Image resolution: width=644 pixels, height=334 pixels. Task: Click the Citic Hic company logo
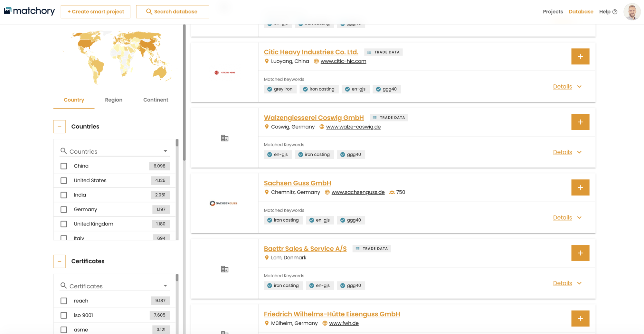coord(225,72)
